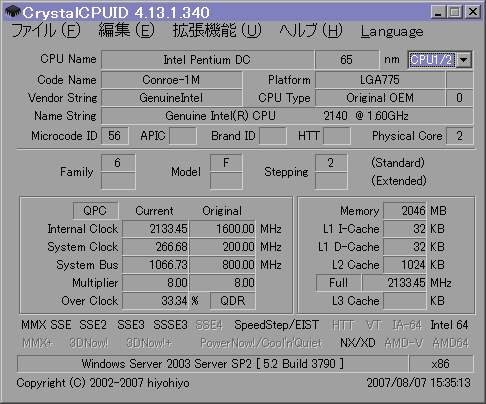Click the Name String field with 2140 @ 1.60GHz
This screenshot has width=486, height=404.
pyautogui.click(x=287, y=116)
